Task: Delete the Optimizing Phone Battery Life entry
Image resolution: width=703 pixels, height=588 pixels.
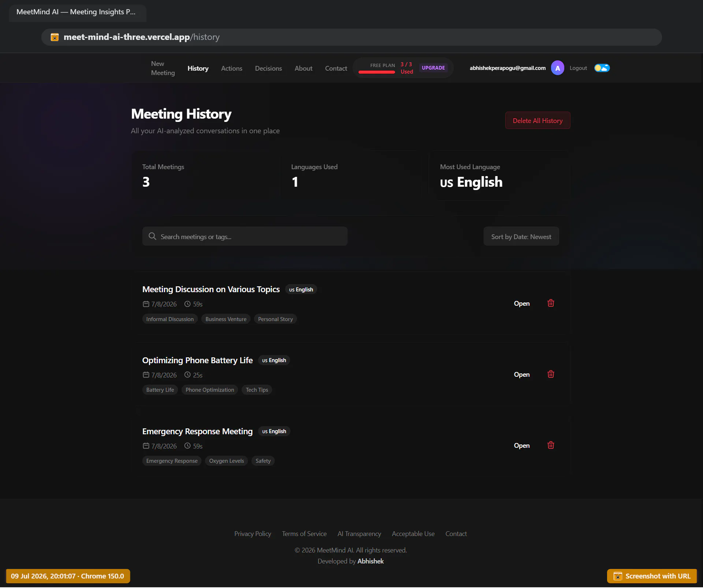Action: pos(551,375)
